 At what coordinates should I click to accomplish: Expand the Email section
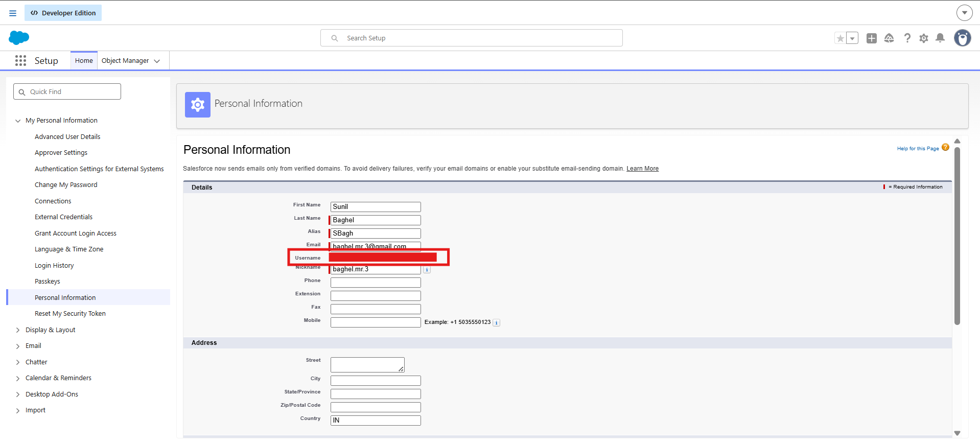[18, 346]
